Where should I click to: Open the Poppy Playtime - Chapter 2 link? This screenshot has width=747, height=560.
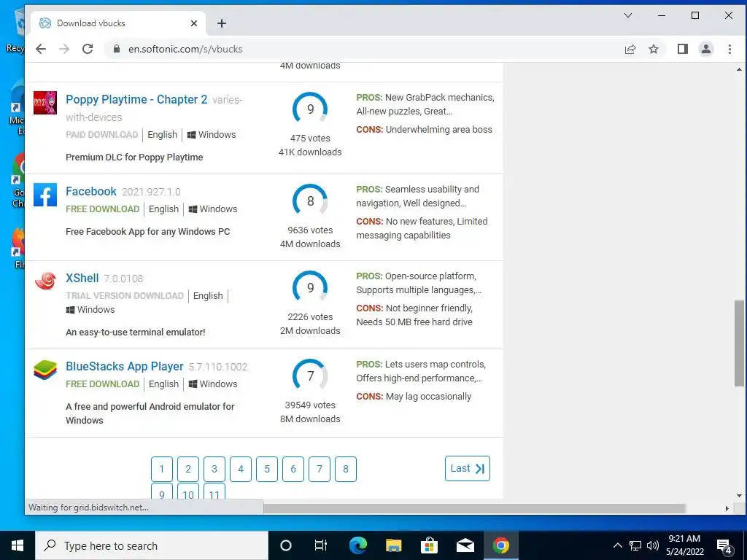click(136, 99)
